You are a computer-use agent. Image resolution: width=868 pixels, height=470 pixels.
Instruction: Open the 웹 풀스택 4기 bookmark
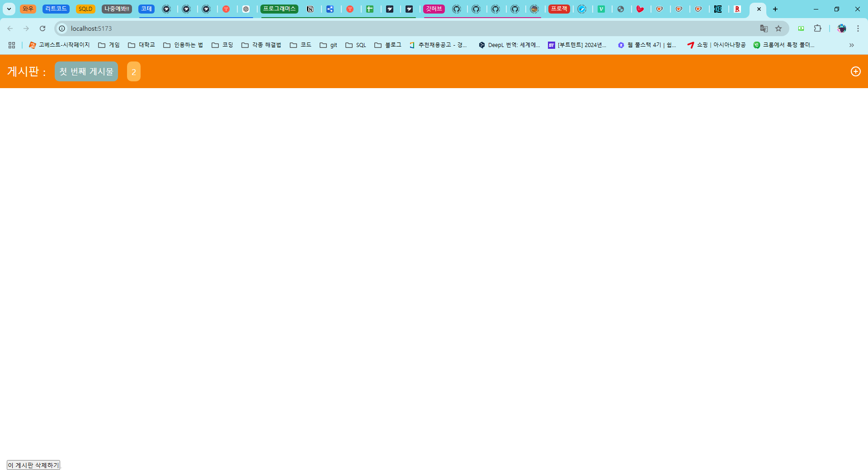(x=647, y=45)
